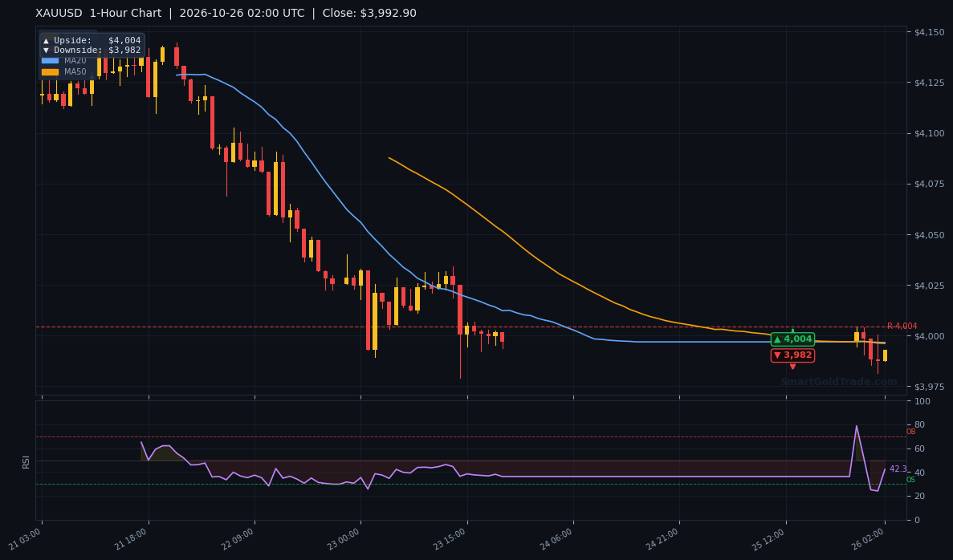
Task: Click the red 3,982 downside target tag
Action: point(792,355)
